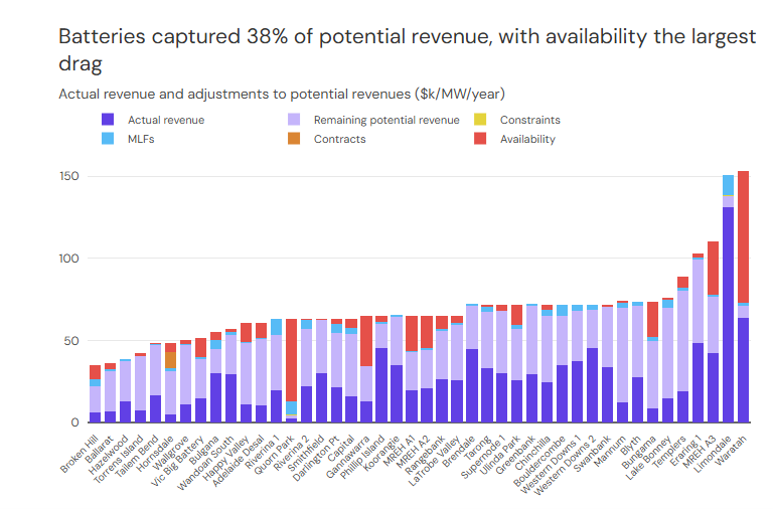Click the Limondale bar's dark purple segment

(728, 315)
